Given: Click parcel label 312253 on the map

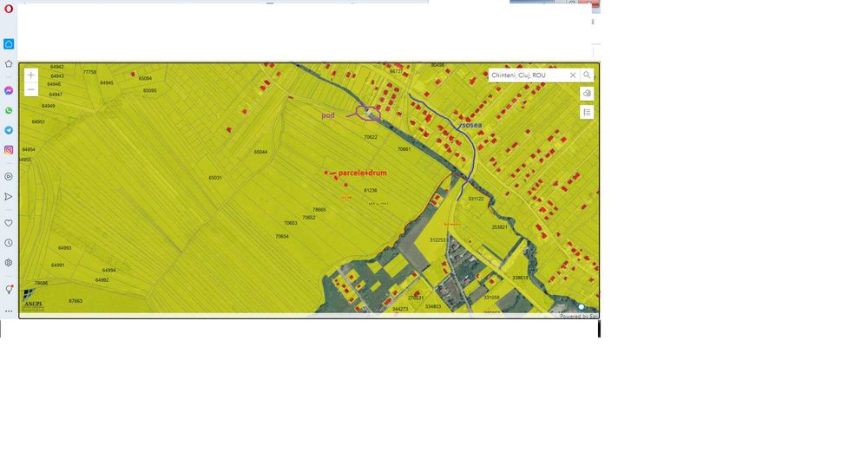Looking at the screenshot, I should (x=437, y=239).
